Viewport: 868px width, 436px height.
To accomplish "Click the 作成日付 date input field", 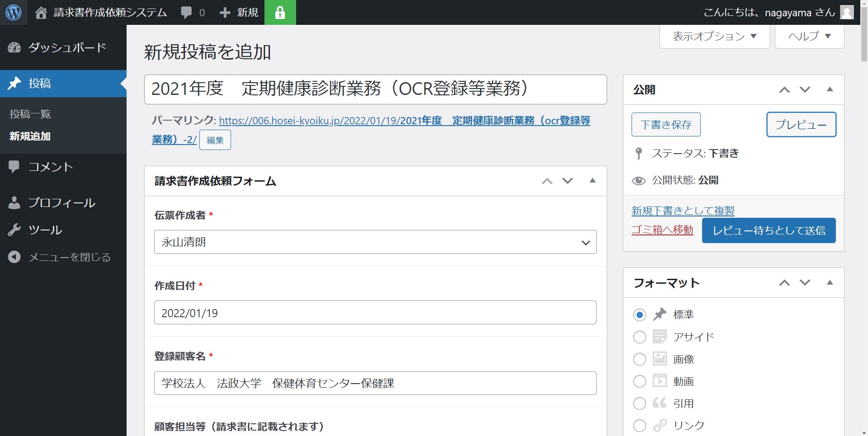I will (375, 313).
